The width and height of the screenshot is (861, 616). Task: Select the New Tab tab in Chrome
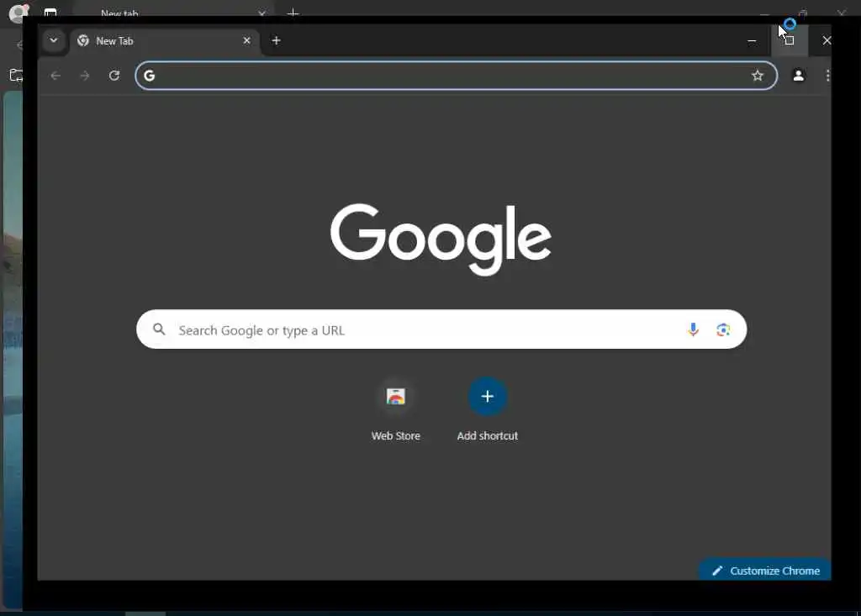pyautogui.click(x=165, y=40)
